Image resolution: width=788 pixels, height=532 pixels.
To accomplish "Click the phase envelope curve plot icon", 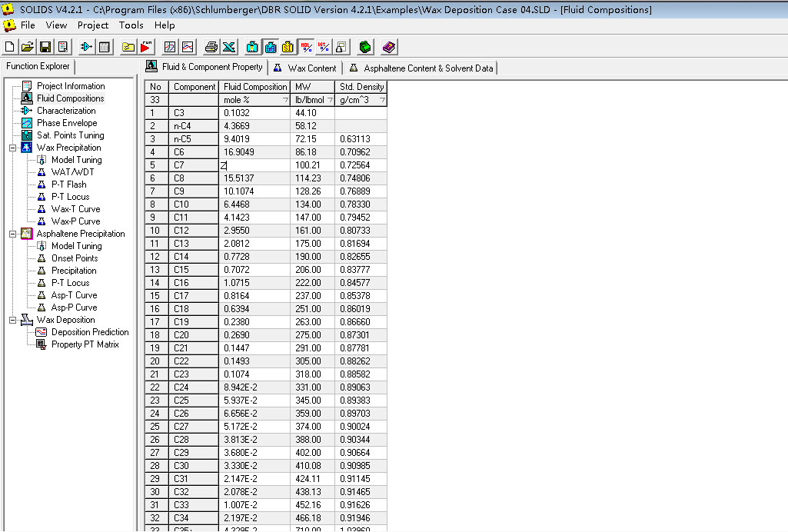I will tap(170, 47).
